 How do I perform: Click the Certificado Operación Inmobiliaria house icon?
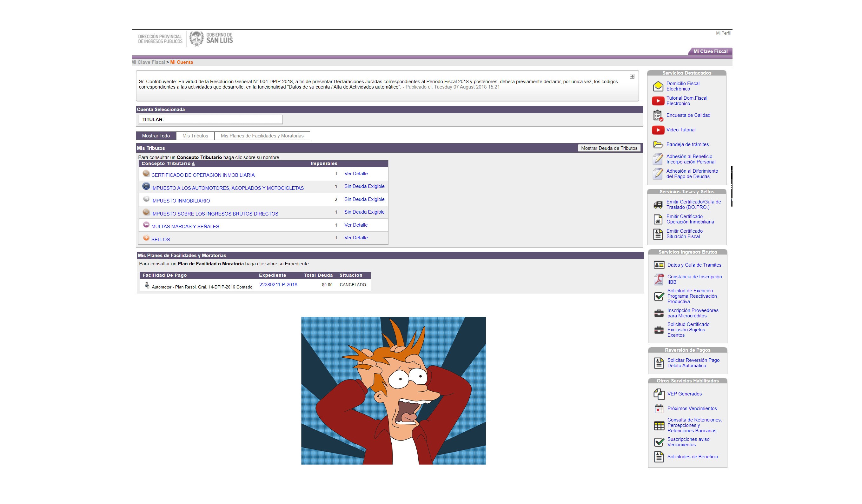658,219
